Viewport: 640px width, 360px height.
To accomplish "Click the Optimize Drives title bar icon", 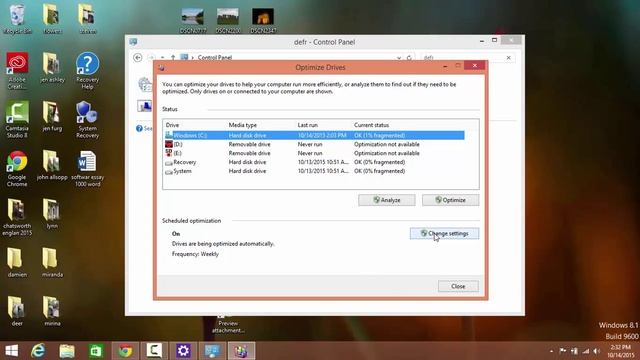I will point(162,67).
